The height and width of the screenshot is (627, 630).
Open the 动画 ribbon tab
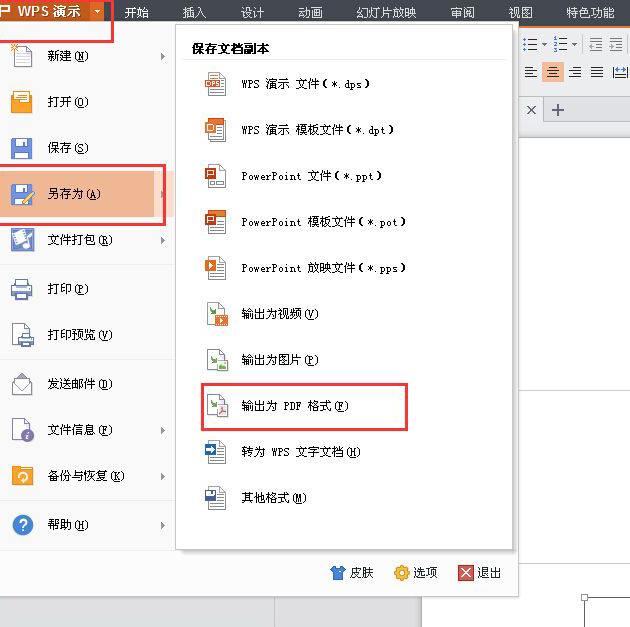point(310,12)
